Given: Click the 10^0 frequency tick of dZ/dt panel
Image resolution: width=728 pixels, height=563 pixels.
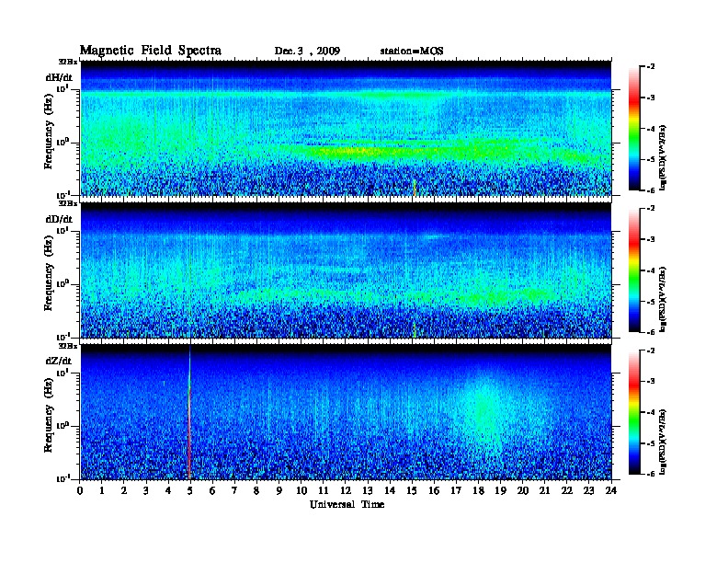Looking at the screenshot, I should coord(63,426).
